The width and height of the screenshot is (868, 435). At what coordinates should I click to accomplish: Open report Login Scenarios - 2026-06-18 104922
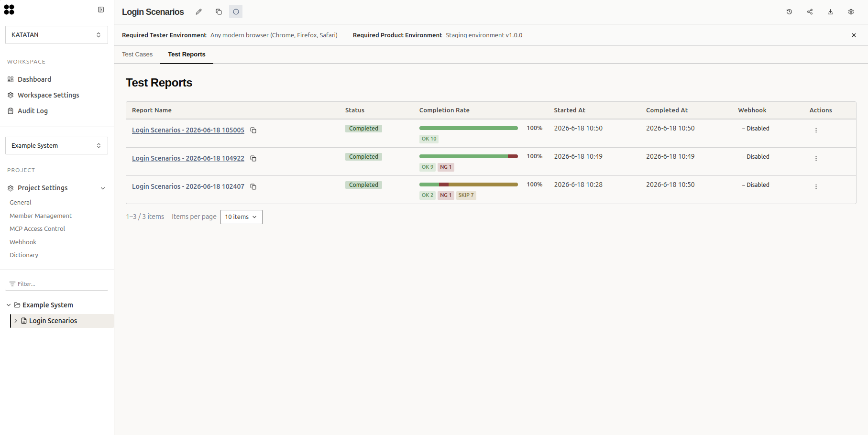click(x=188, y=158)
